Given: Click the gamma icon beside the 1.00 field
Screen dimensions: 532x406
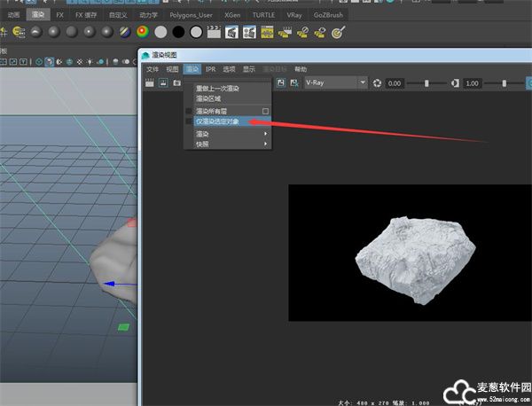Looking at the screenshot, I should click(456, 82).
